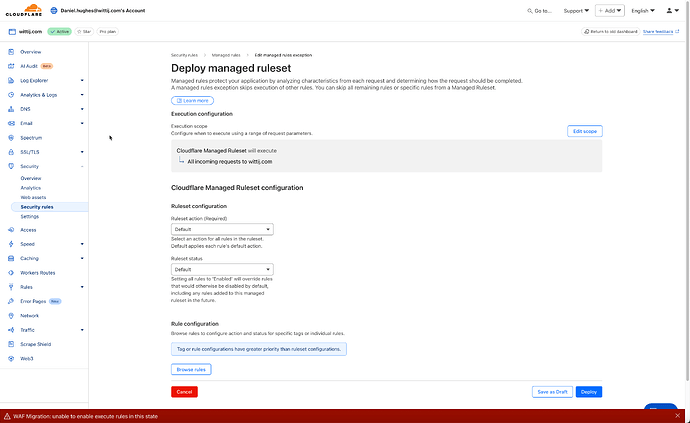The height and width of the screenshot is (423, 690).
Task: Go to Spectrum in sidebar
Action: (31, 138)
